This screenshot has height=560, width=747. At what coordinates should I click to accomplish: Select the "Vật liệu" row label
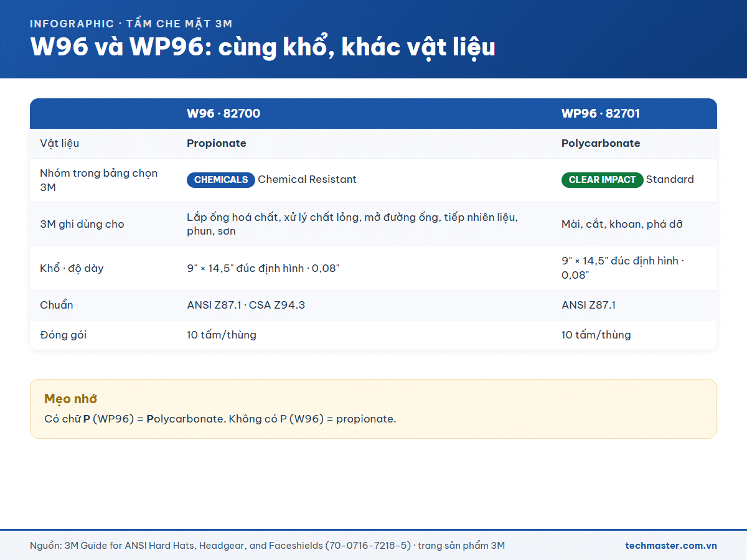click(60, 143)
